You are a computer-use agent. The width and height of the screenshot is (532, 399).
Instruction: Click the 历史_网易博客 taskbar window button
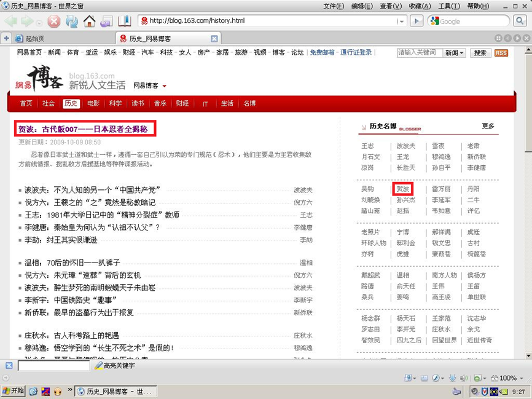pos(115,392)
